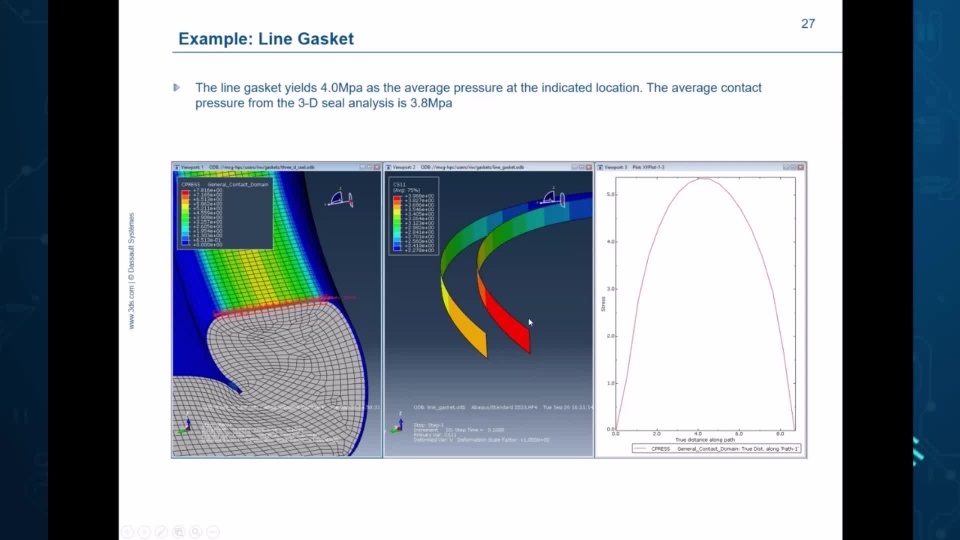
Task: Advance to the next slide with the forward arrow control
Action: tap(144, 532)
